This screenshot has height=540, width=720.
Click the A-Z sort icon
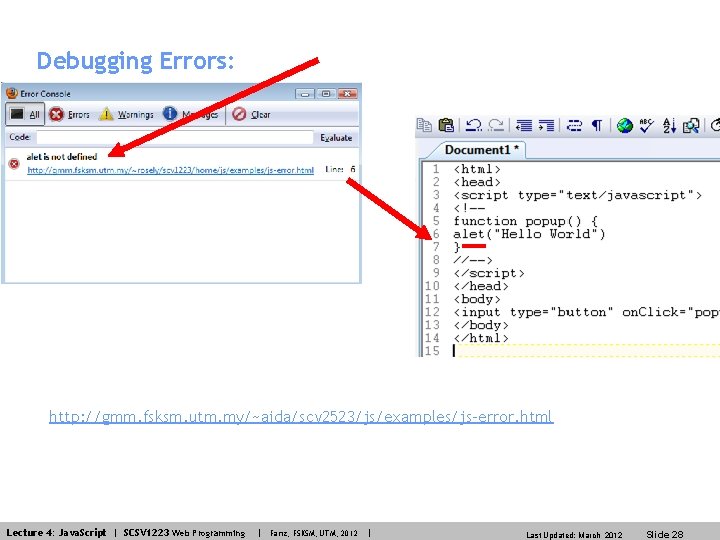(x=669, y=125)
